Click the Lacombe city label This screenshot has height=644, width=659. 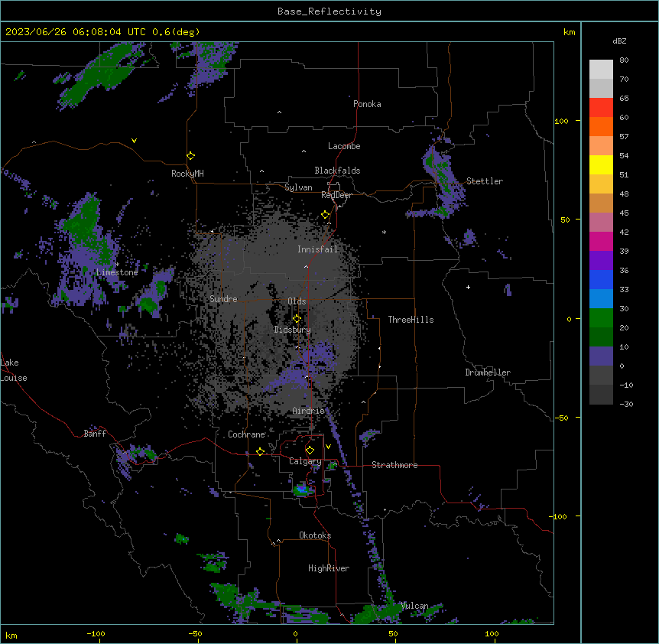coord(344,146)
